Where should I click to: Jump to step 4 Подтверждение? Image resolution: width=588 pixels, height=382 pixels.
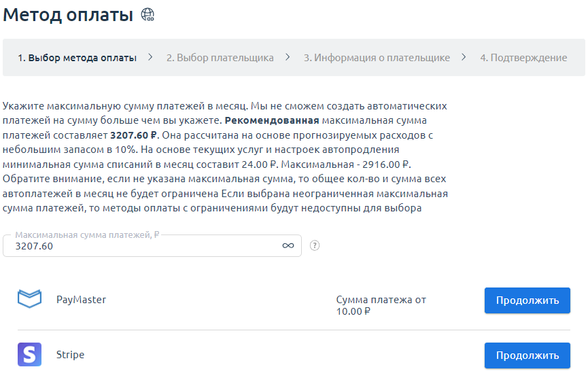point(523,58)
